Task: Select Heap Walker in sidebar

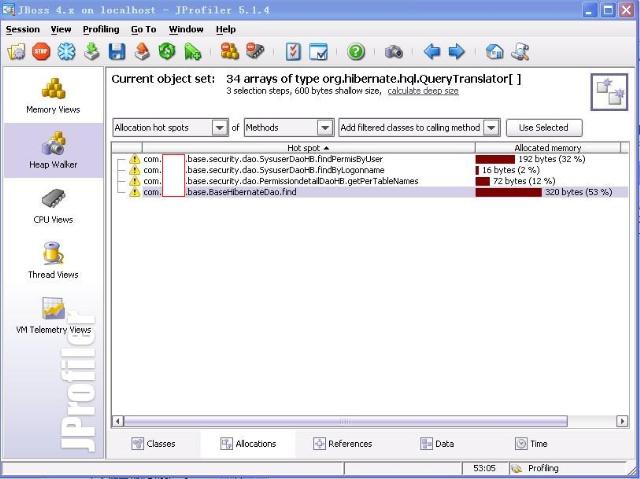Action: click(53, 151)
